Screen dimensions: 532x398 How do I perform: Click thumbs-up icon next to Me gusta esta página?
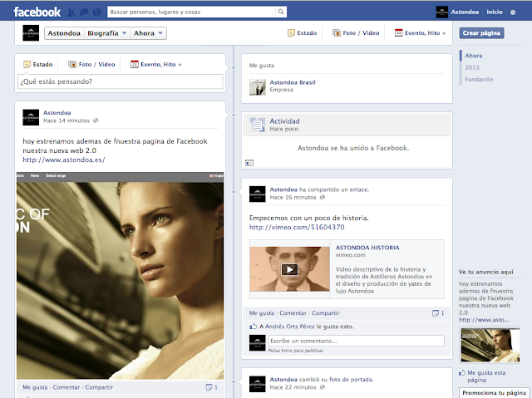click(x=462, y=373)
